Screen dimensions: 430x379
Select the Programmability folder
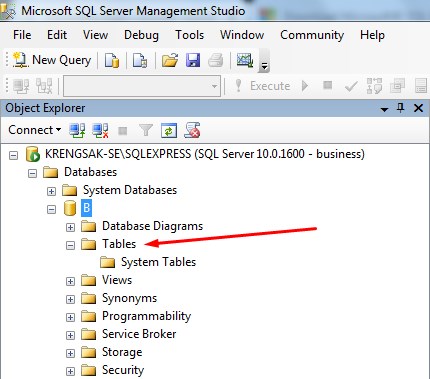146,316
